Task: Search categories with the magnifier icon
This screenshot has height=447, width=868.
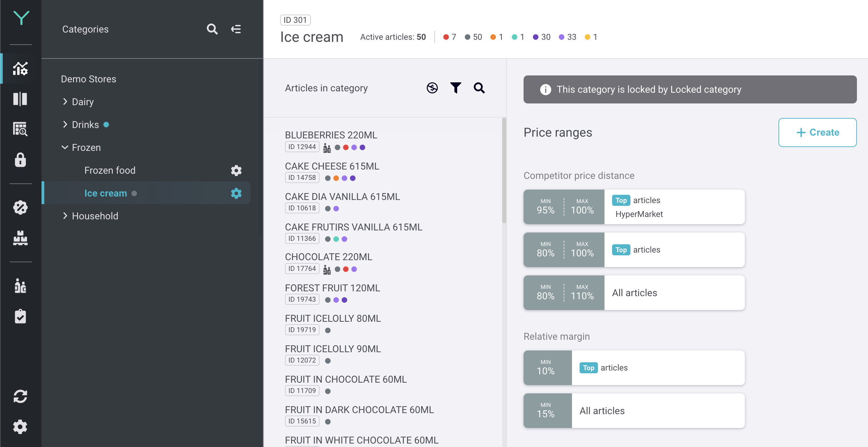Action: point(212,29)
